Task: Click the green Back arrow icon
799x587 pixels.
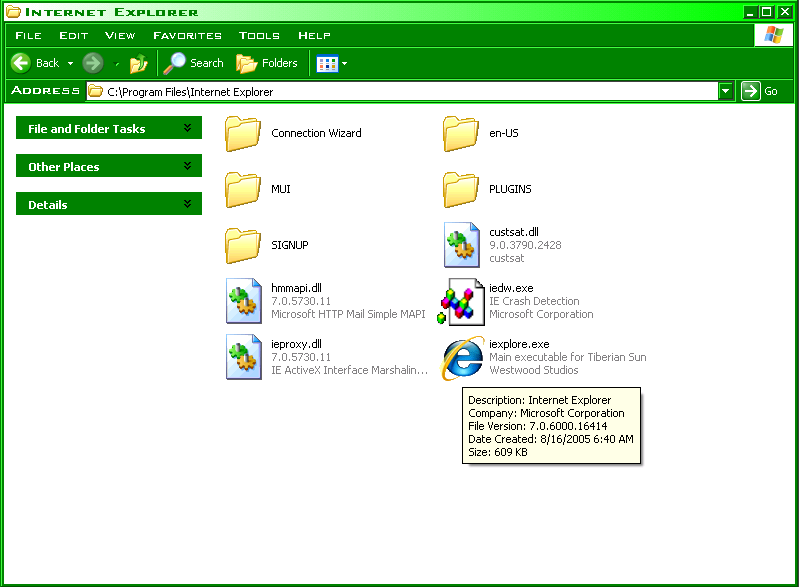Action: (x=21, y=63)
